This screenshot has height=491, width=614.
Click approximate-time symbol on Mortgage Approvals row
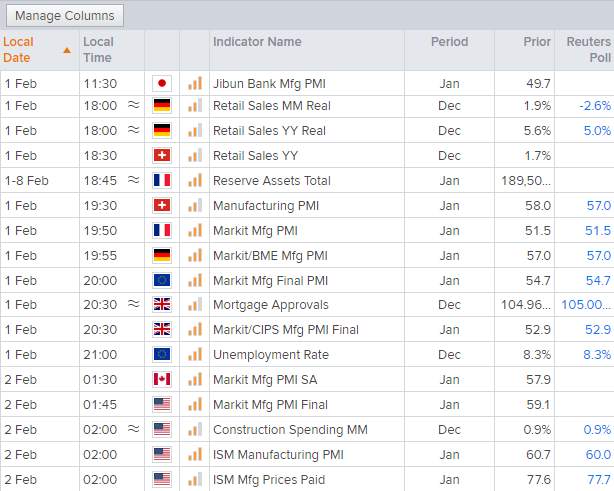coord(134,304)
